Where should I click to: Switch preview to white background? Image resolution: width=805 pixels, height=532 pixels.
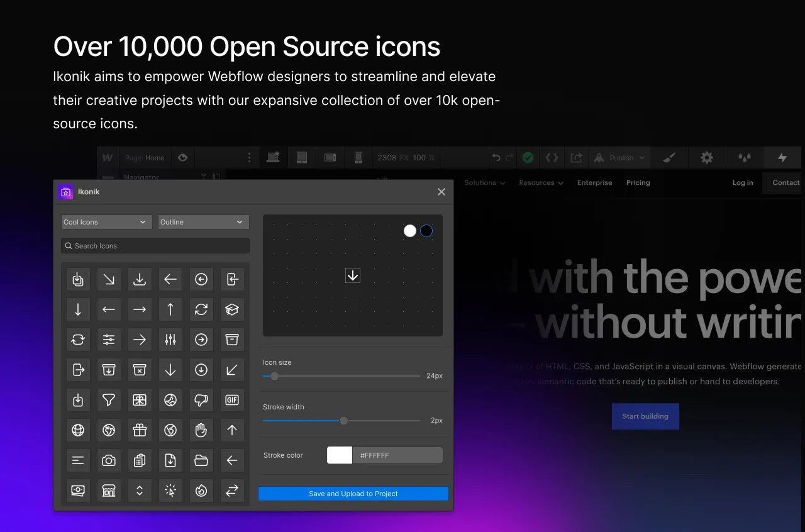[410, 231]
